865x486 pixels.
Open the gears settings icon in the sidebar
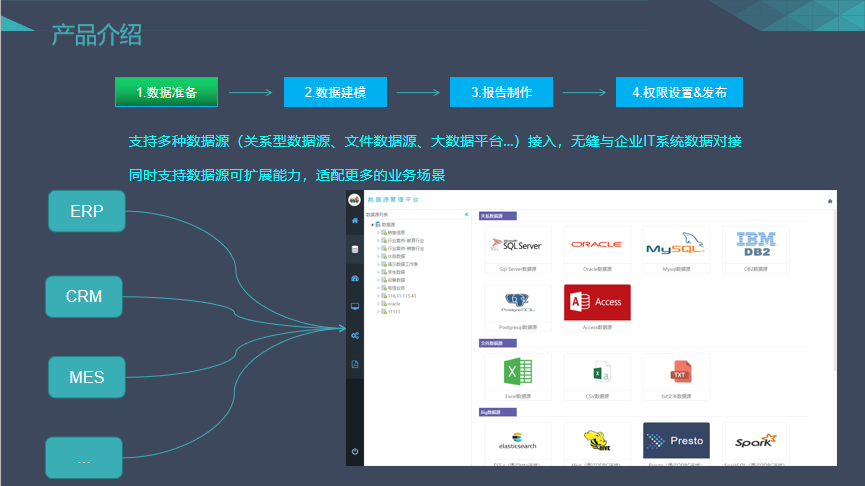point(355,335)
